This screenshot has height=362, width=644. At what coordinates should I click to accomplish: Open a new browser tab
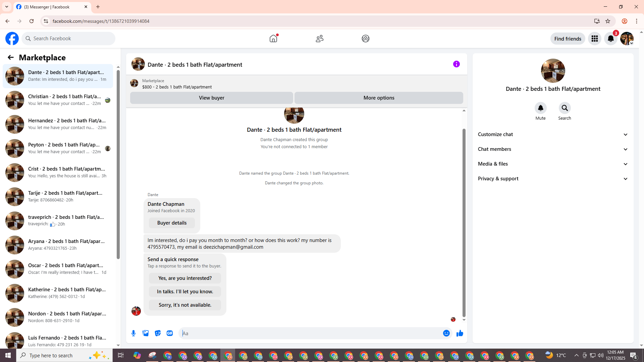pyautogui.click(x=98, y=7)
